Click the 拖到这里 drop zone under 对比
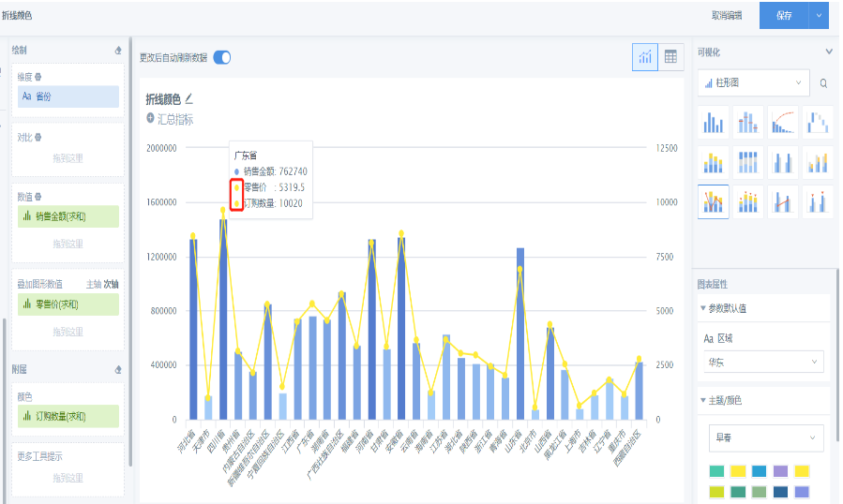The width and height of the screenshot is (843, 504). click(68, 158)
